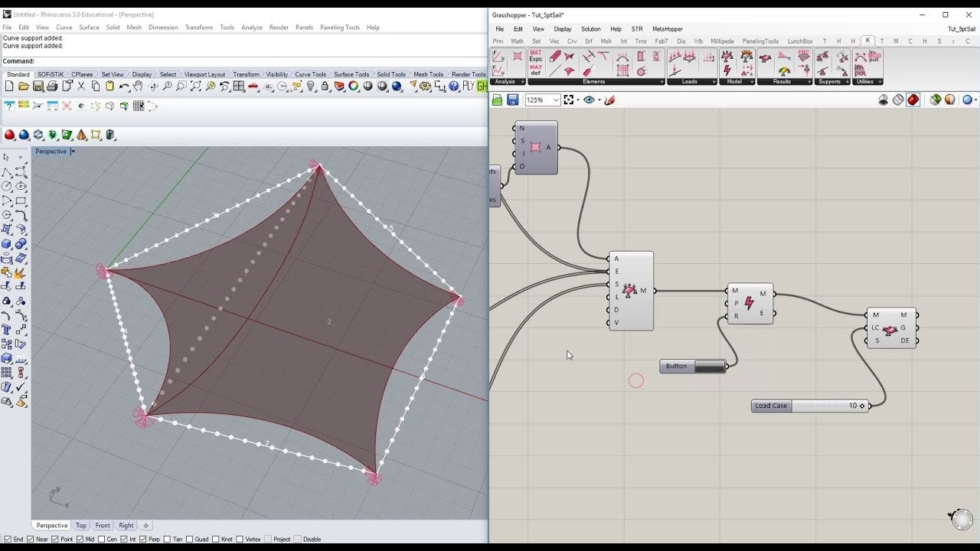The width and height of the screenshot is (980, 551).
Task: Click the red sketch brush icon in Grasshopper
Action: click(609, 99)
